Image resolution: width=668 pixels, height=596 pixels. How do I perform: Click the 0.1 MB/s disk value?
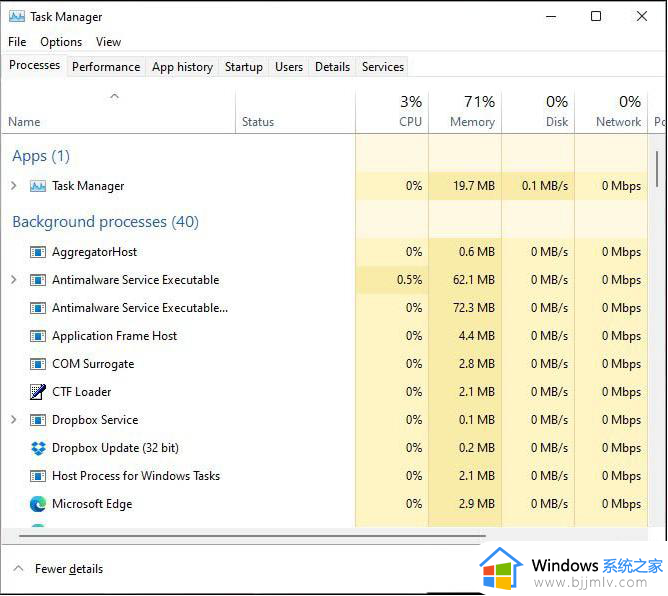[x=545, y=186]
